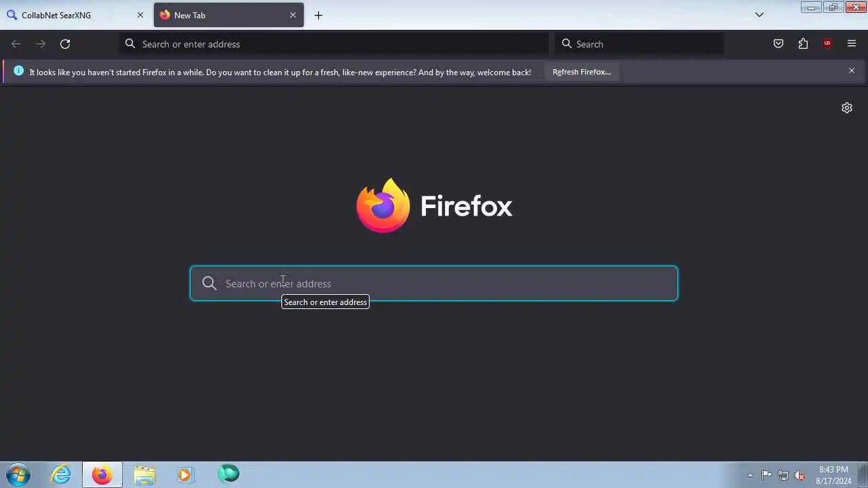The width and height of the screenshot is (868, 488).
Task: Expand the list all tabs chevron
Action: (759, 15)
